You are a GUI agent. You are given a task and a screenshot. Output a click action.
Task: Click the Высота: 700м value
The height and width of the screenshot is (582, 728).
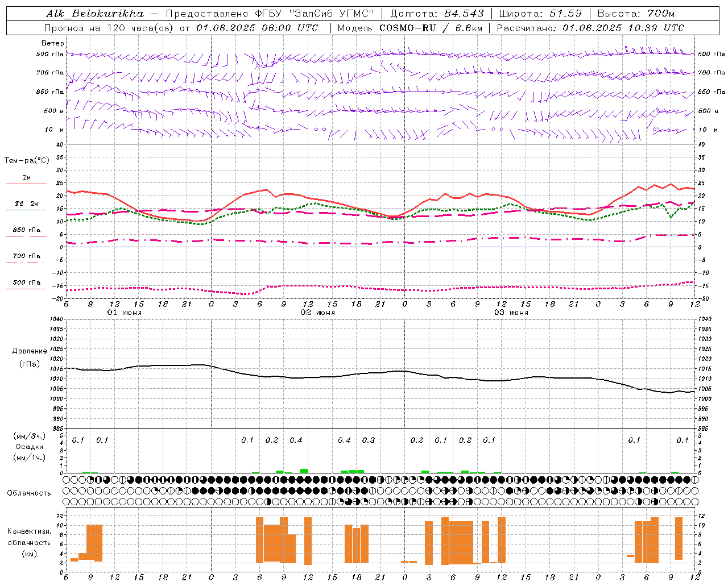[636, 14]
